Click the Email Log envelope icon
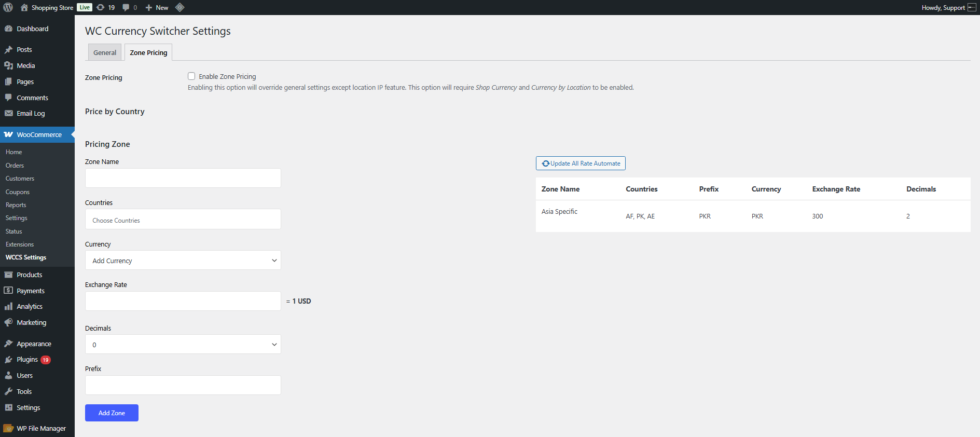 pos(8,113)
